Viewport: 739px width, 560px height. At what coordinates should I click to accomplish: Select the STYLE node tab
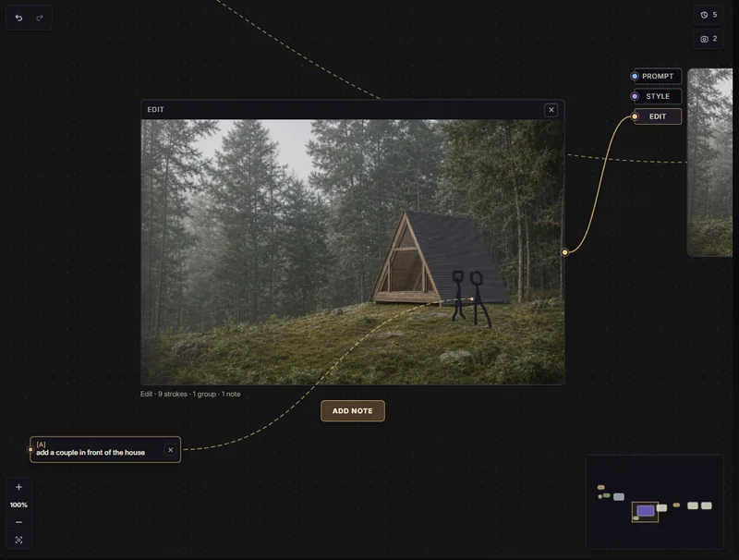coord(658,96)
